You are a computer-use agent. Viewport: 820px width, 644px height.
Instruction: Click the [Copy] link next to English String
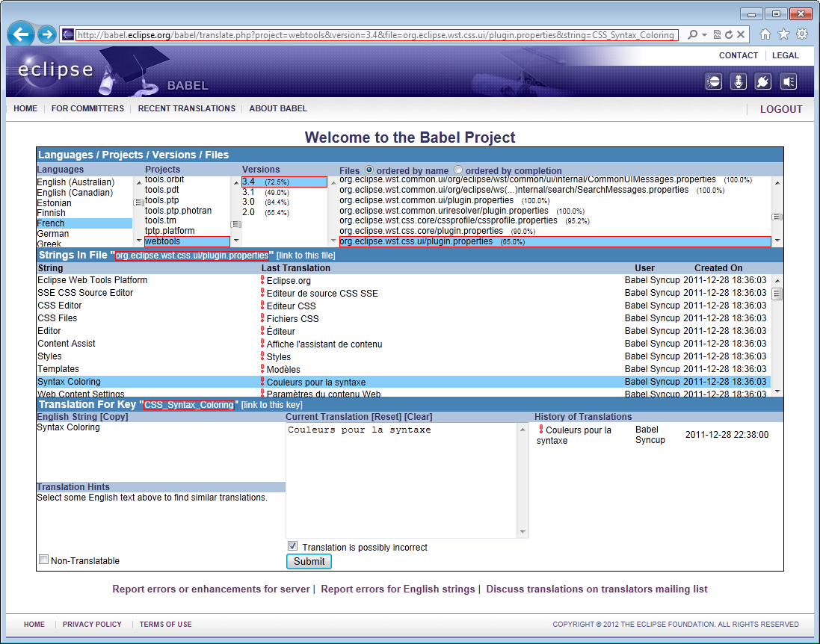[114, 417]
